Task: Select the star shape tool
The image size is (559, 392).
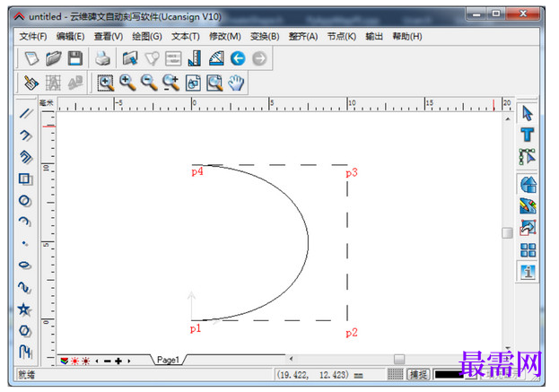Action: (x=24, y=309)
